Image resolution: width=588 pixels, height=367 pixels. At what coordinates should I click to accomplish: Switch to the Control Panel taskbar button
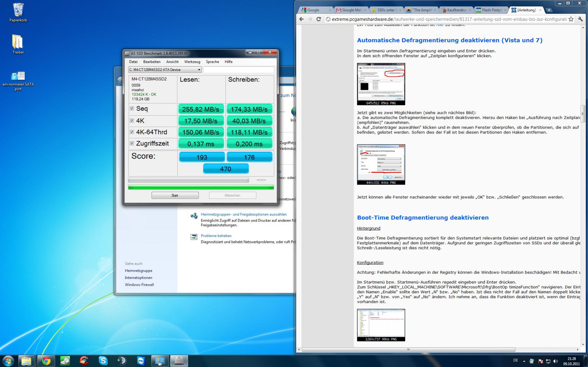click(x=160, y=361)
